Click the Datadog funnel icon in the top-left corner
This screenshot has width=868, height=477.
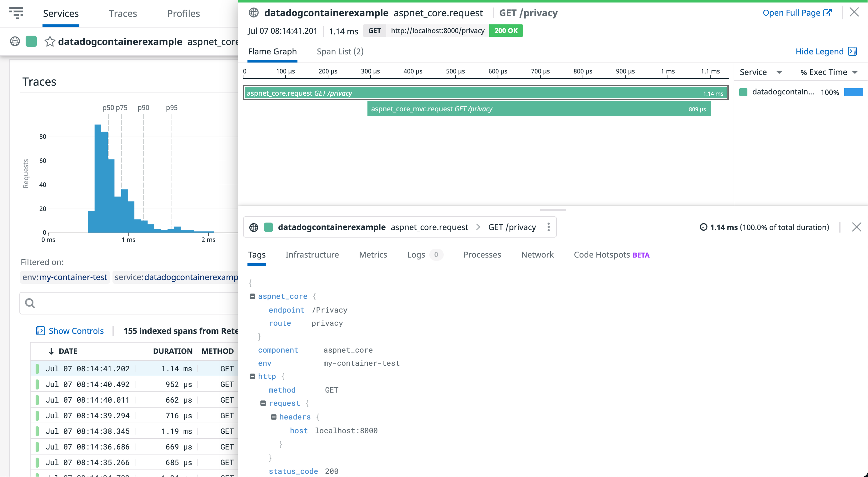tap(17, 13)
